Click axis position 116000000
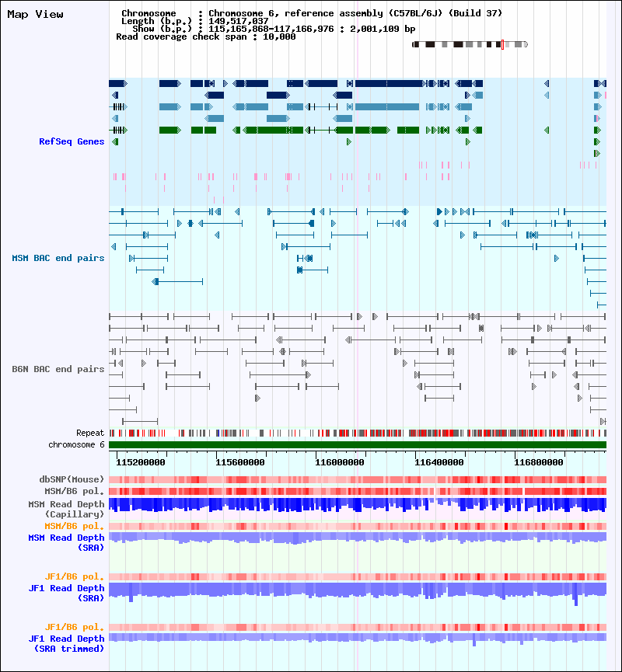Image resolution: width=622 pixels, height=672 pixels. pos(339,462)
